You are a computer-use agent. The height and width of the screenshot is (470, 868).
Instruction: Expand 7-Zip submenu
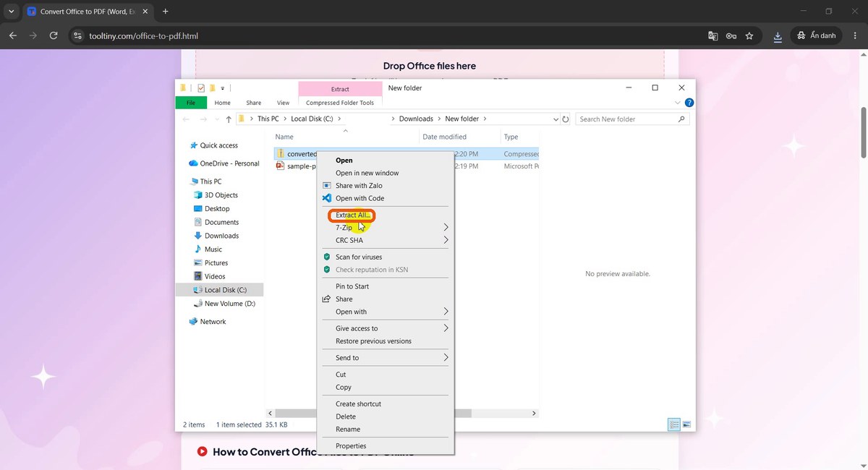[x=446, y=227]
